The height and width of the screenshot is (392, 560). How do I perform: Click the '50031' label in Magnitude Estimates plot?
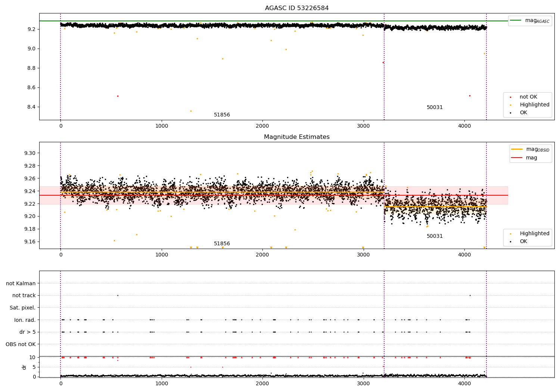[435, 236]
